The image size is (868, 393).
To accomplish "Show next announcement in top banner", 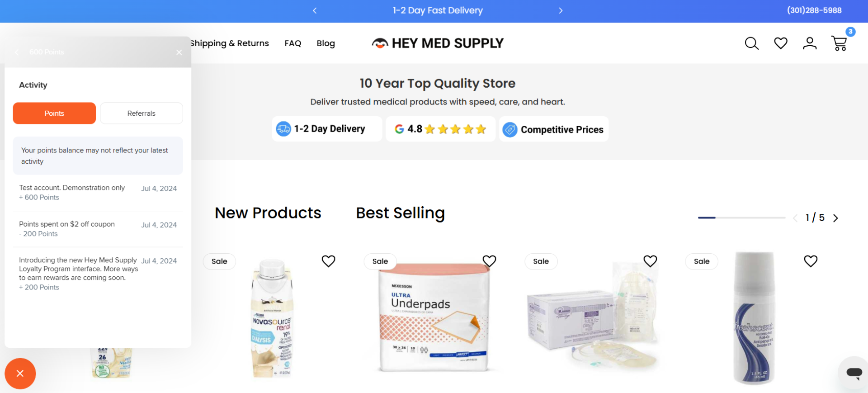I will [x=561, y=10].
